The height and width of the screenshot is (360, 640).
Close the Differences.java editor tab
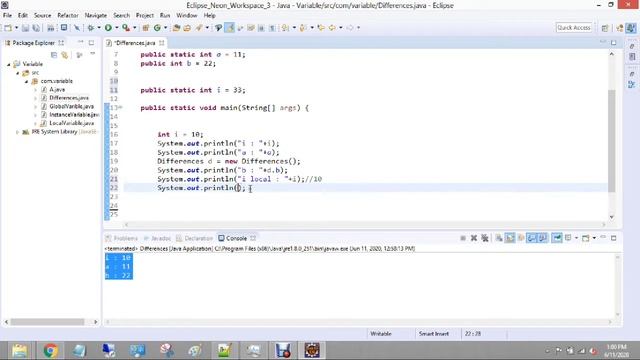point(162,43)
